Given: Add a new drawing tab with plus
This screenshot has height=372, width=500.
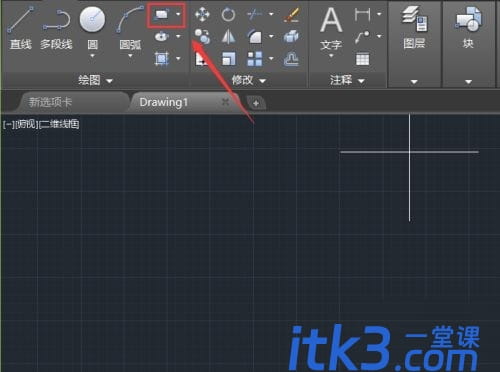Looking at the screenshot, I should pos(256,103).
